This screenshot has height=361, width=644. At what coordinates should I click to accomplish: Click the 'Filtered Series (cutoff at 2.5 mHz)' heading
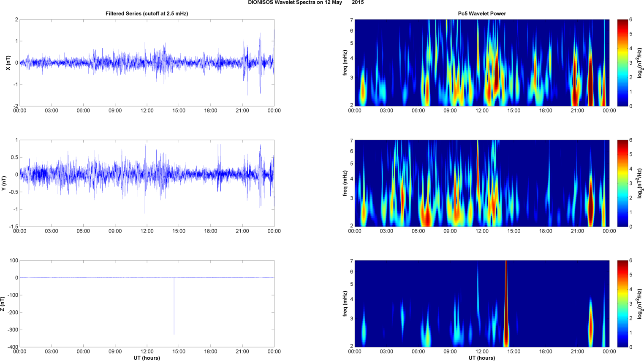(147, 14)
